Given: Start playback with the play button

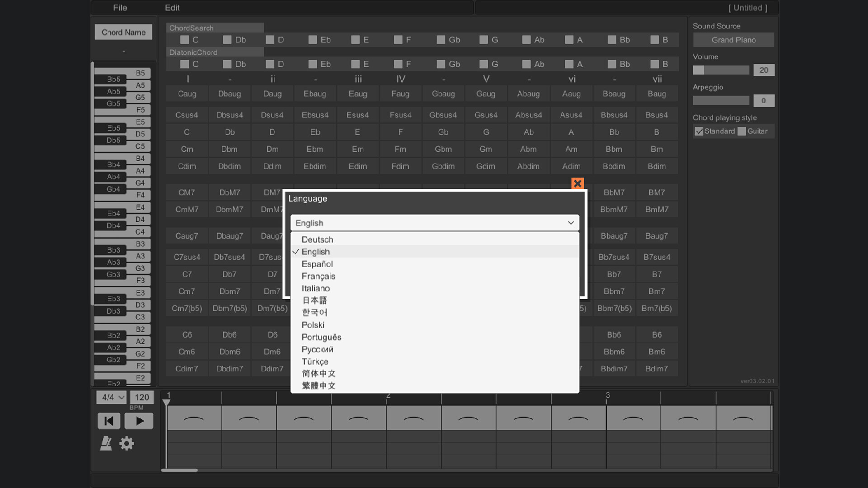Looking at the screenshot, I should (x=139, y=421).
